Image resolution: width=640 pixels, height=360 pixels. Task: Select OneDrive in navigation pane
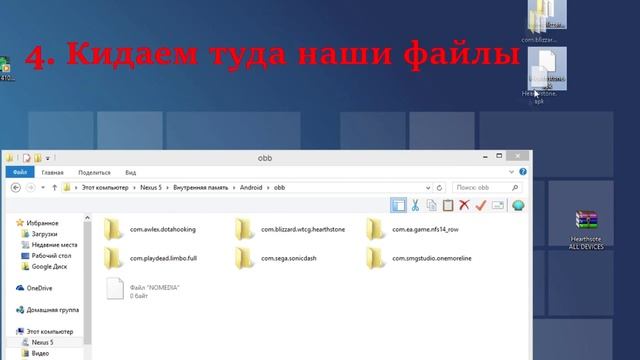pyautogui.click(x=34, y=288)
